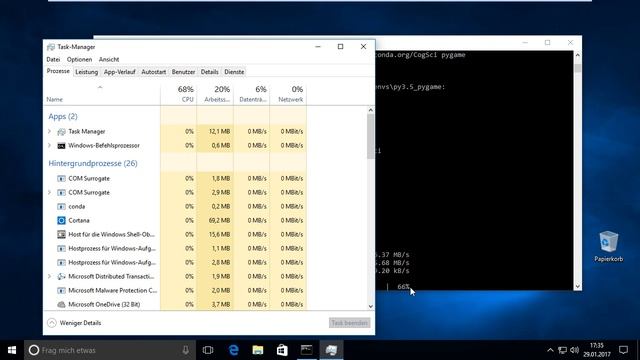Select the Apps (2) group header
The image size is (640, 360).
[x=63, y=116]
